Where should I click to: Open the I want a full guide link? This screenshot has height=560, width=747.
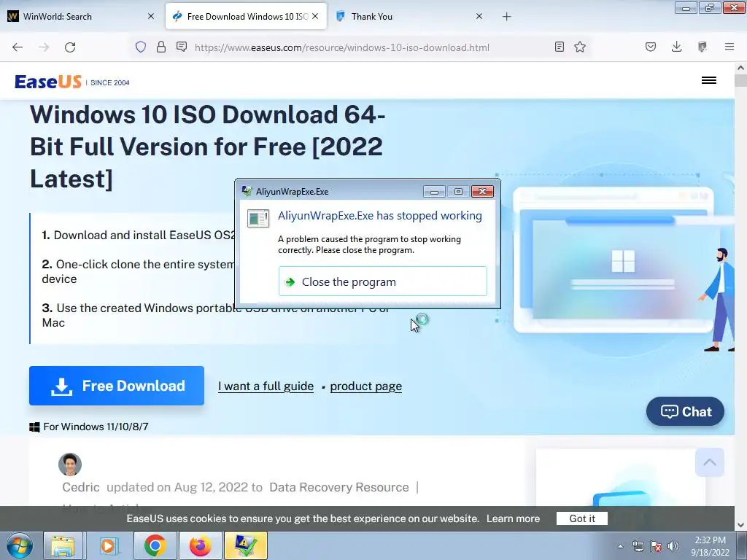266,386
